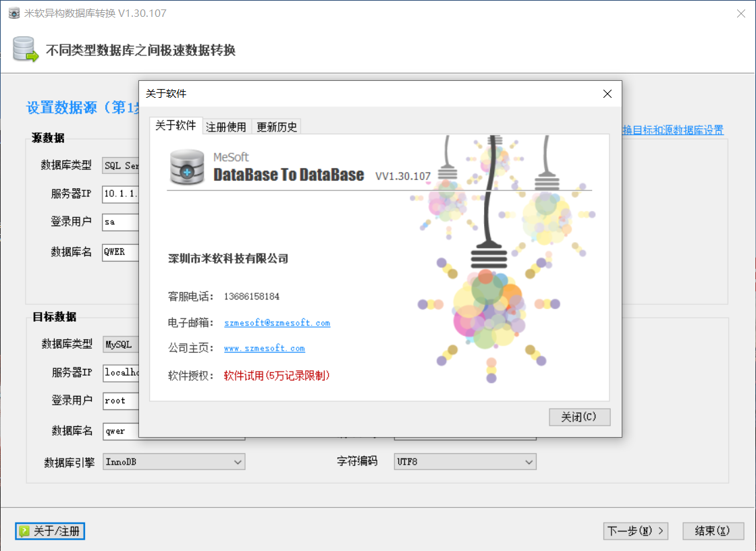Click the database icon in the about dialog
Screen dimensions: 756x551
click(187, 167)
